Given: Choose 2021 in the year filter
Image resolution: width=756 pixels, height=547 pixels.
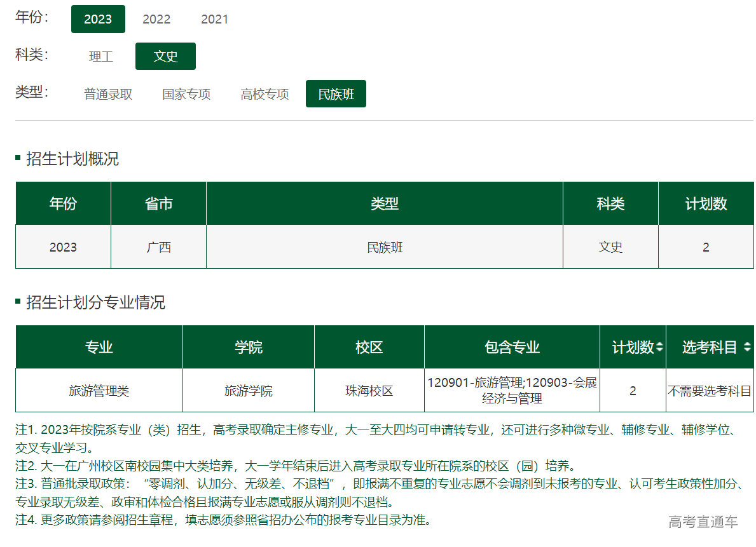Looking at the screenshot, I should point(214,19).
